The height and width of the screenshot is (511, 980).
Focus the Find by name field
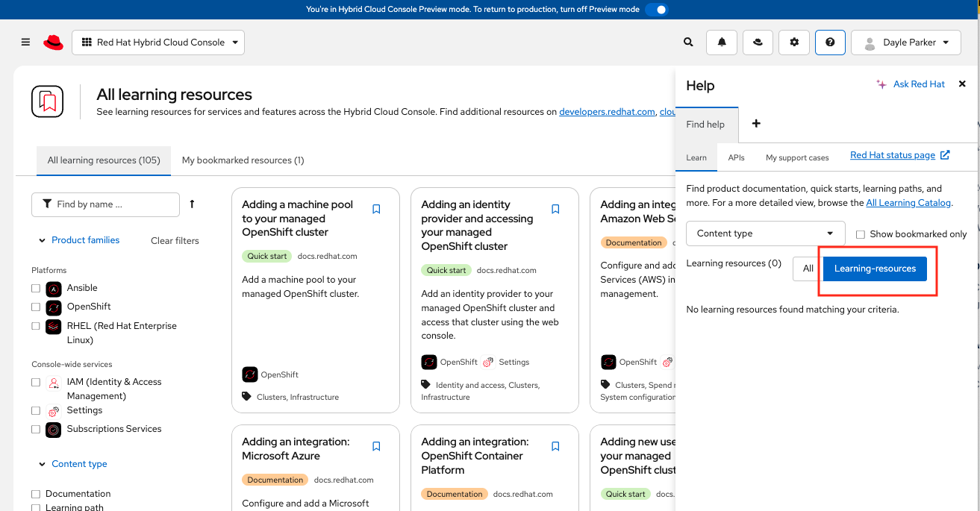coord(112,204)
